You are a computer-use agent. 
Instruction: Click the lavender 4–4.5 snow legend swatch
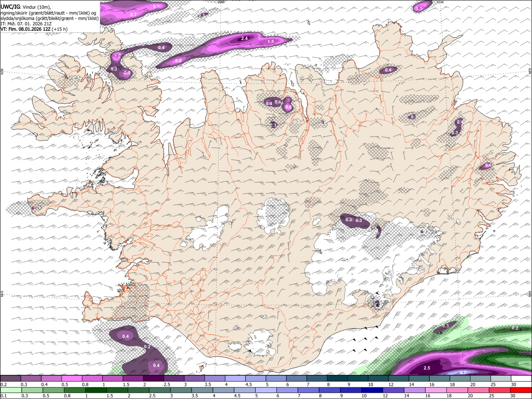pyautogui.click(x=235, y=378)
